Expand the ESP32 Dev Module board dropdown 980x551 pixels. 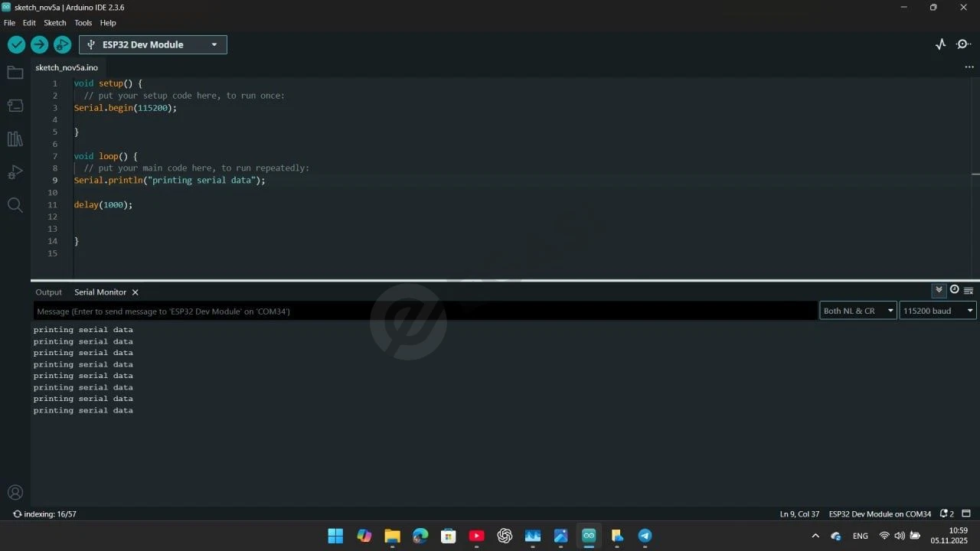pyautogui.click(x=153, y=44)
